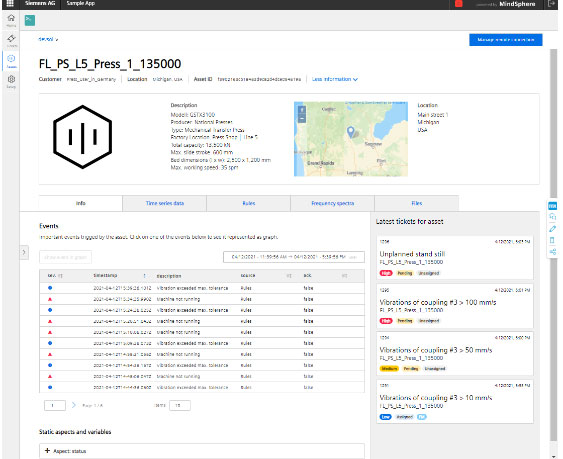
Task: Click the blue Manage remote connection button
Action: pos(506,40)
